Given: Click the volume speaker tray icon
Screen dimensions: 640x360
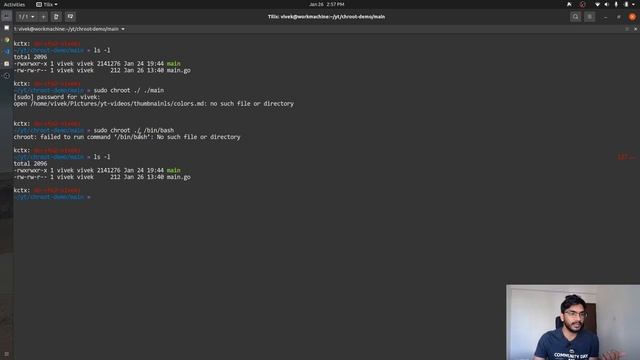Looking at the screenshot, I should pos(607,4).
